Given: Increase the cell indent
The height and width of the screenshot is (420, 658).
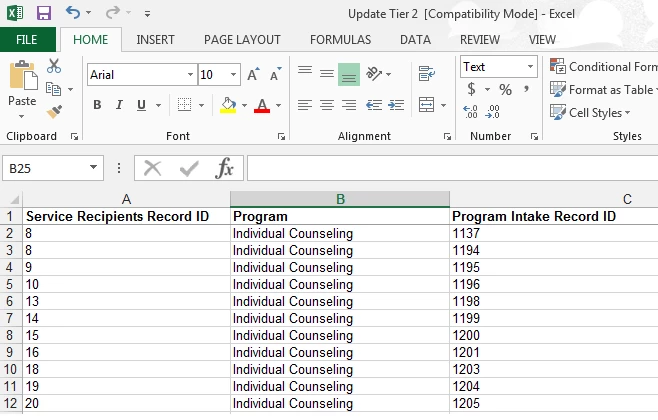Looking at the screenshot, I should tap(396, 105).
